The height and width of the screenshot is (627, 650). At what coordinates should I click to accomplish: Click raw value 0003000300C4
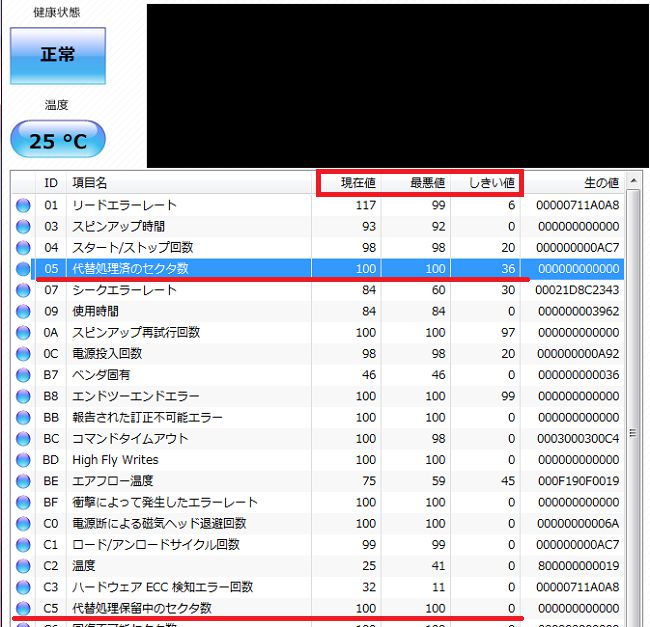[578, 438]
